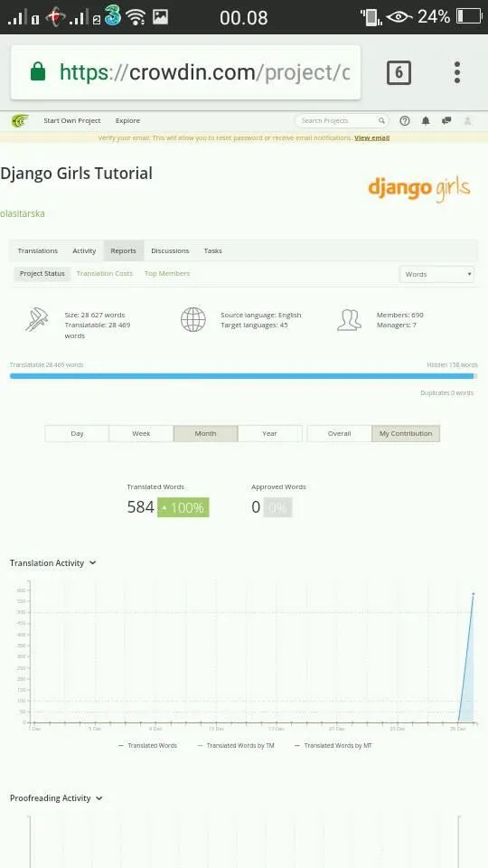
Task: Tap the green padlock security icon
Action: (38, 72)
